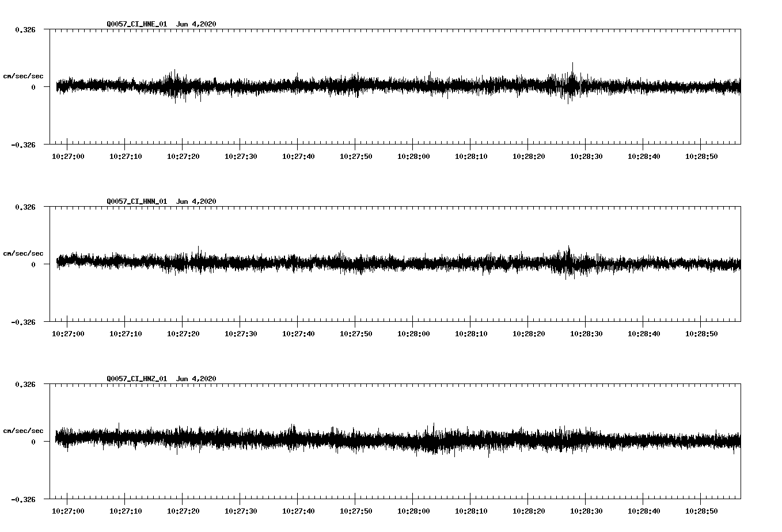Pick the 10:27:00 time tick below HNZ plot
The width and height of the screenshot is (782, 532).
click(x=68, y=511)
